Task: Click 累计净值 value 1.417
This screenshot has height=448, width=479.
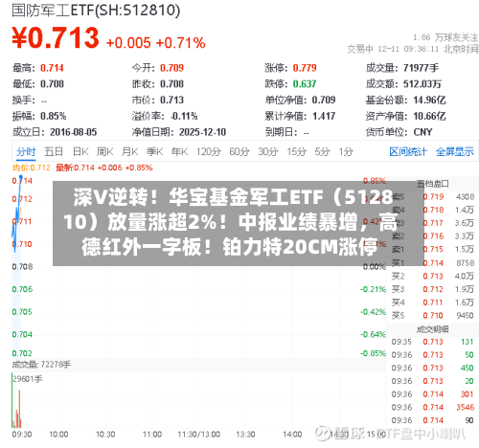Action: pos(324,116)
